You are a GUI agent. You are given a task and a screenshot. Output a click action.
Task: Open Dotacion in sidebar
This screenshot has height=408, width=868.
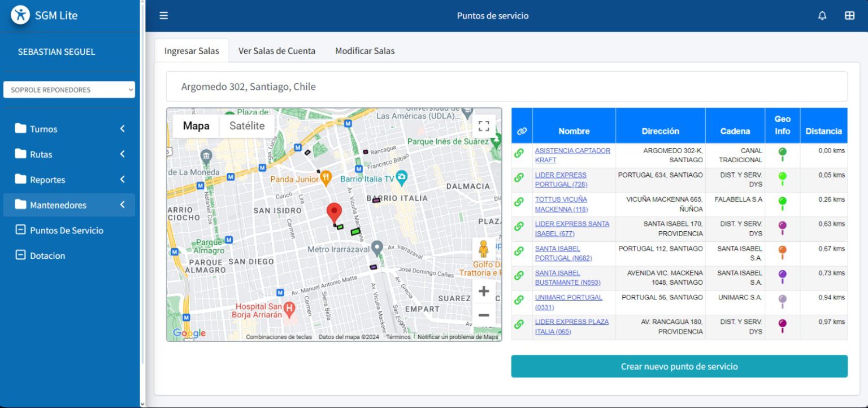pos(70,255)
